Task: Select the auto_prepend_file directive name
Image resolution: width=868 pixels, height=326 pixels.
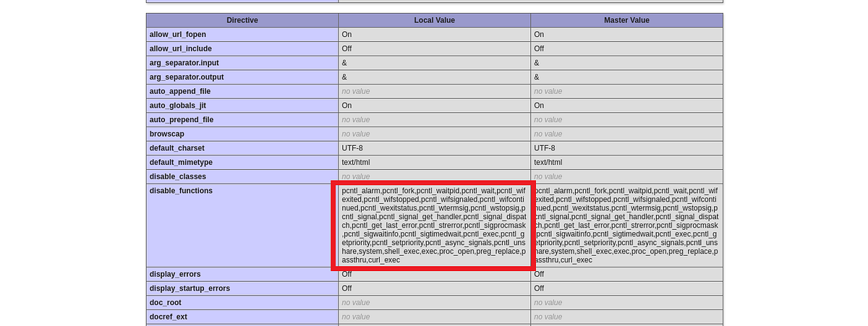Action: [x=182, y=119]
